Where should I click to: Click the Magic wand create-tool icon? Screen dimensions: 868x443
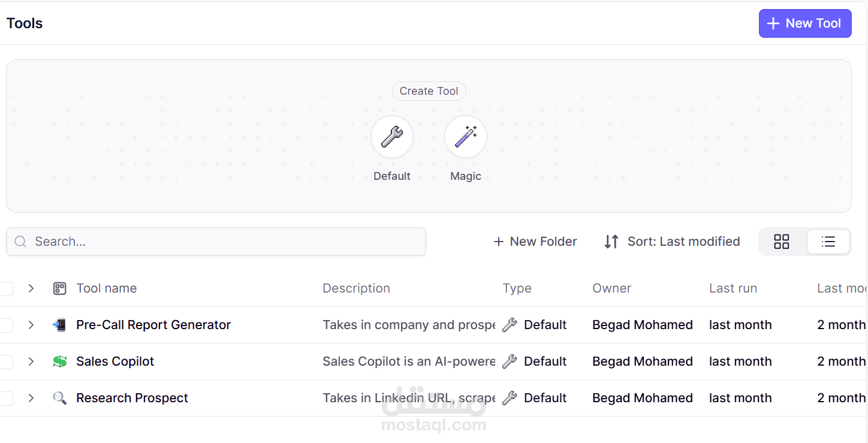tap(465, 137)
